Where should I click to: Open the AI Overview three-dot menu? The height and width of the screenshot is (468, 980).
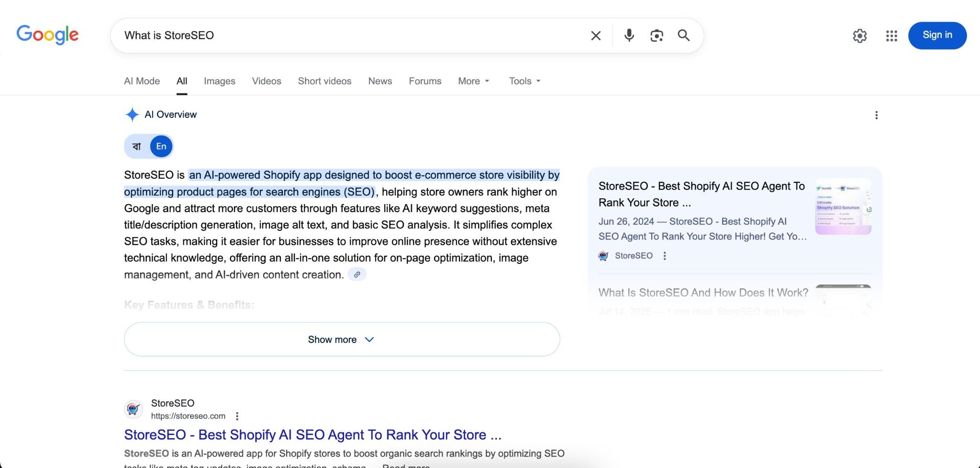pyautogui.click(x=877, y=115)
